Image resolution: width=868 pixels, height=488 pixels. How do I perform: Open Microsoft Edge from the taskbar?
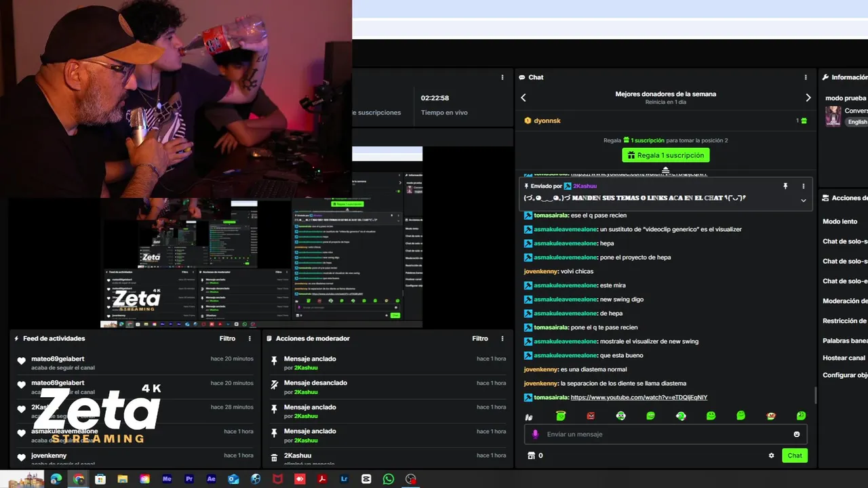coord(56,479)
